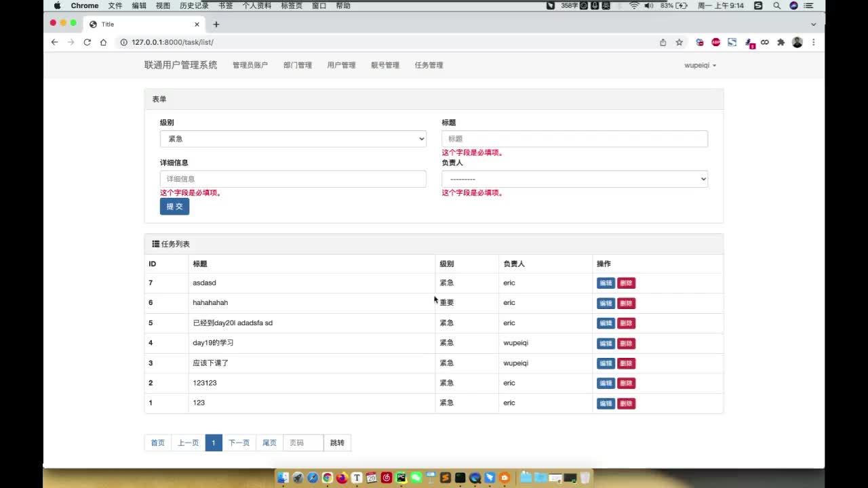Open Typora from the Dock

tap(357, 478)
